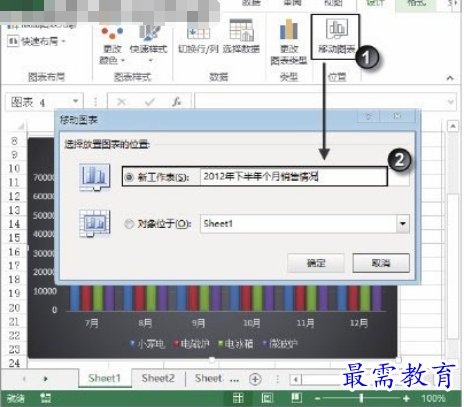
Task: Click vertical scrollbar up arrow
Action: pos(453,126)
